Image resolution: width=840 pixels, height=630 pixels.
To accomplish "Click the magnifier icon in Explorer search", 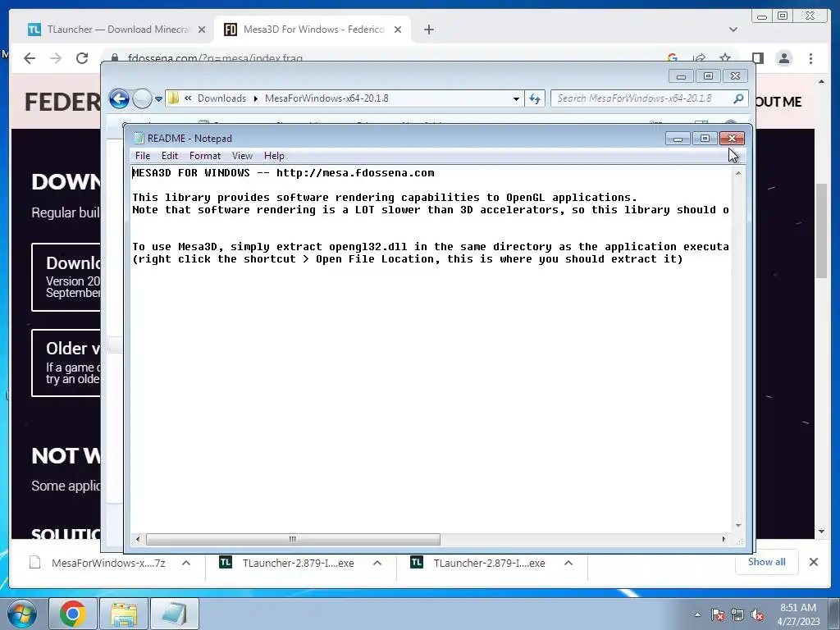I will pyautogui.click(x=739, y=98).
